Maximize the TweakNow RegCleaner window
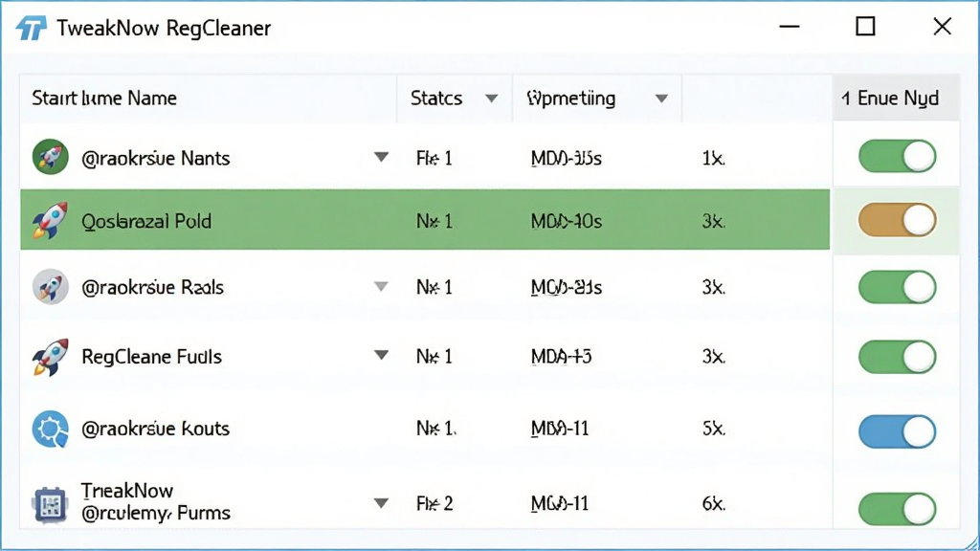Viewport: 980px width, 551px height. click(x=865, y=27)
